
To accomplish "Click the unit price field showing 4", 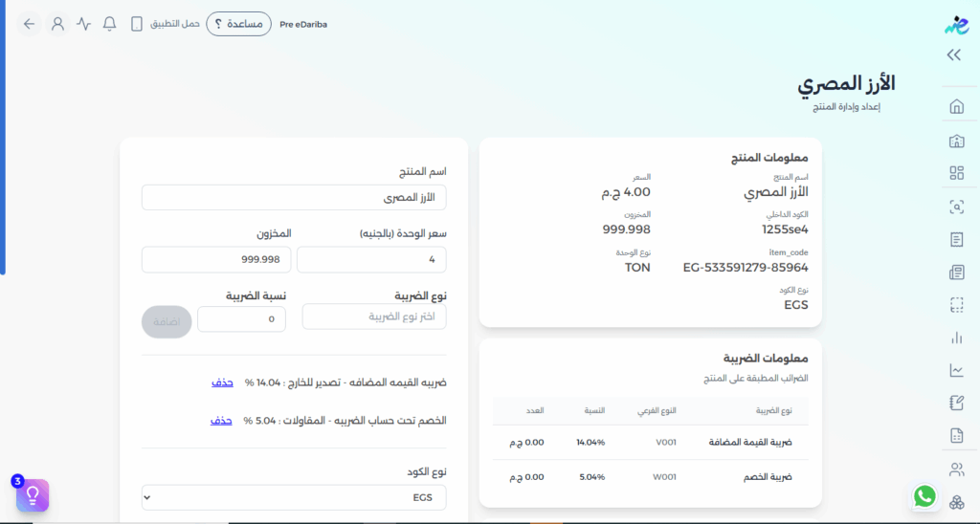I will pyautogui.click(x=371, y=259).
